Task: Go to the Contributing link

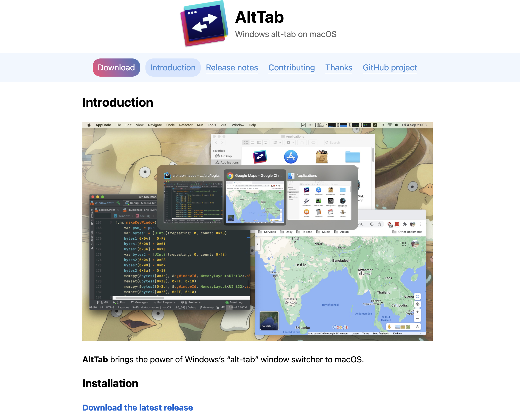Action: [291, 68]
